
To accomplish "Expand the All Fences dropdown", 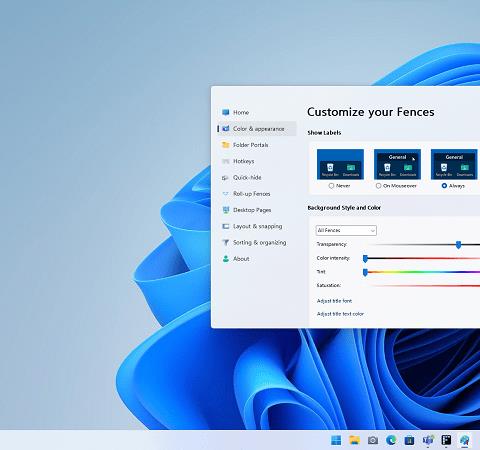I will click(x=346, y=230).
